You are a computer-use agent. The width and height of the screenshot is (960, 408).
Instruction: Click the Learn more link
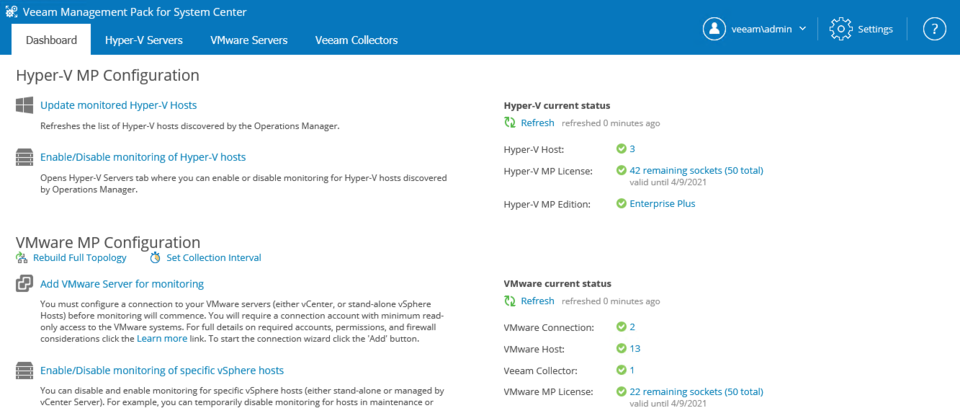160,338
